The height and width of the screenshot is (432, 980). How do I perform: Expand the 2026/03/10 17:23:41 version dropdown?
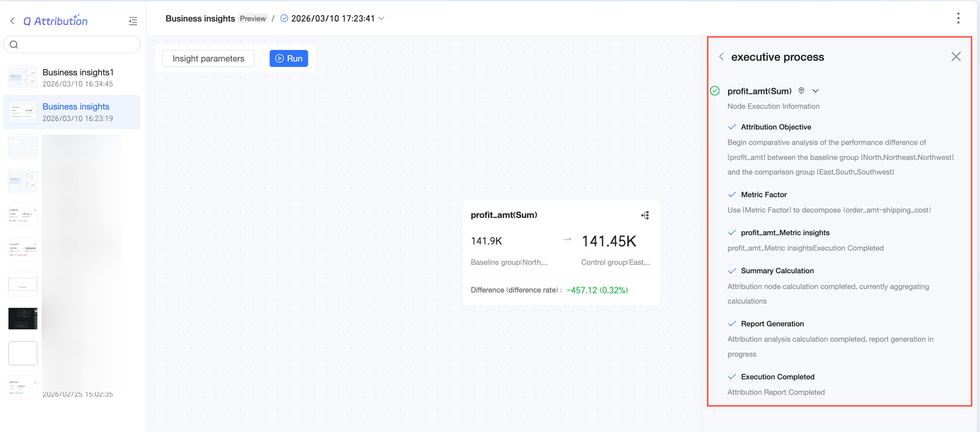(x=382, y=18)
